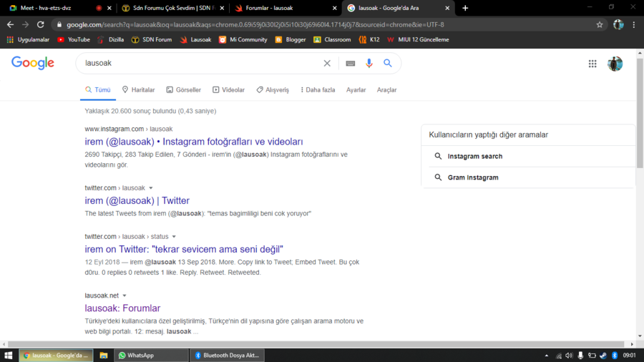644x362 pixels.
Task: Open Chrome profile avatar in toolbar
Action: click(x=618, y=24)
